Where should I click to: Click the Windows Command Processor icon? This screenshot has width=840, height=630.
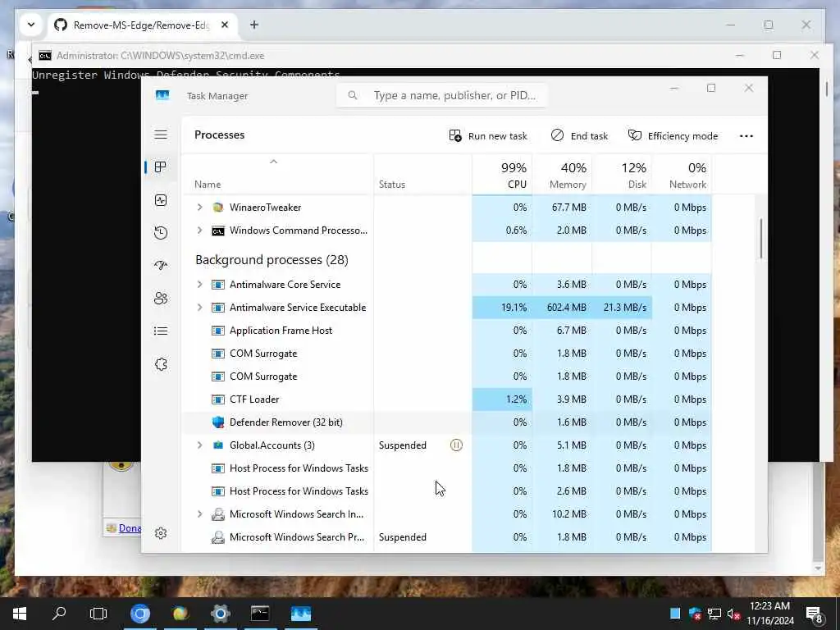click(x=218, y=231)
